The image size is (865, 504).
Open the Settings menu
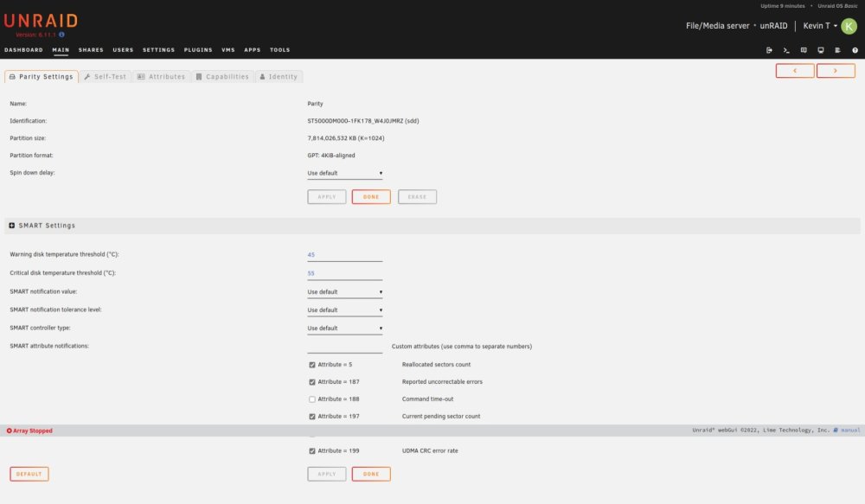tap(159, 50)
